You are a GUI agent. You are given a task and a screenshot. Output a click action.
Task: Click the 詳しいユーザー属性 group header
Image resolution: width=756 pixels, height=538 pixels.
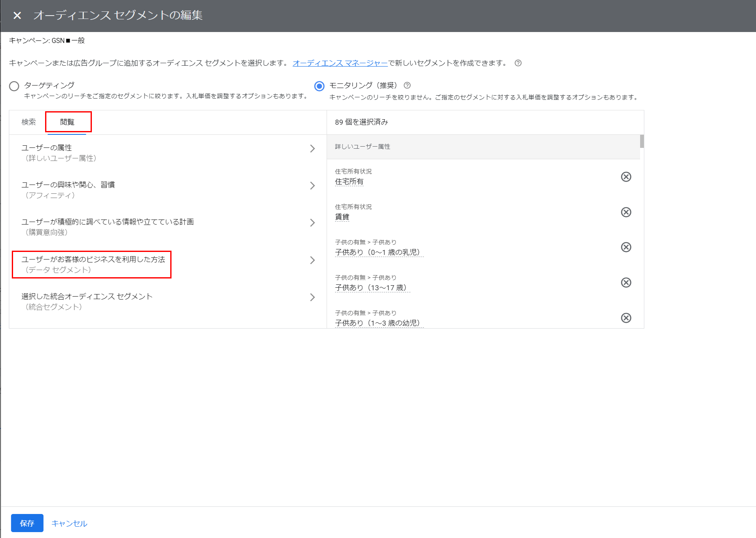click(483, 147)
